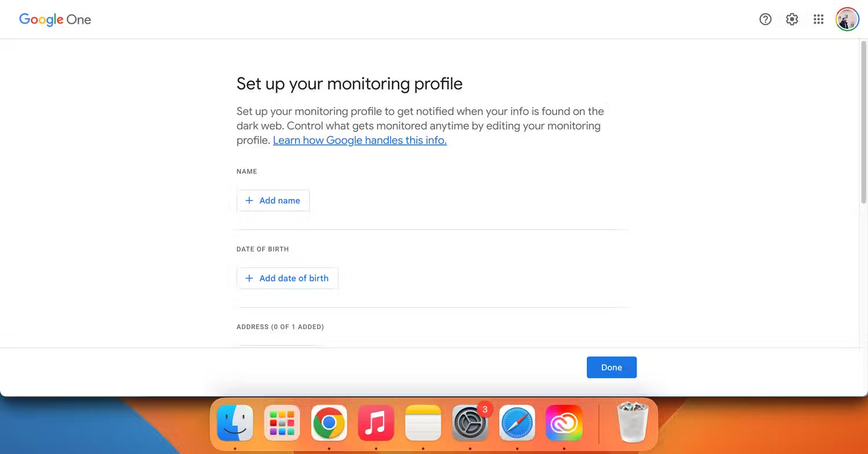
Task: Open Finder from the dock
Action: [x=235, y=423]
